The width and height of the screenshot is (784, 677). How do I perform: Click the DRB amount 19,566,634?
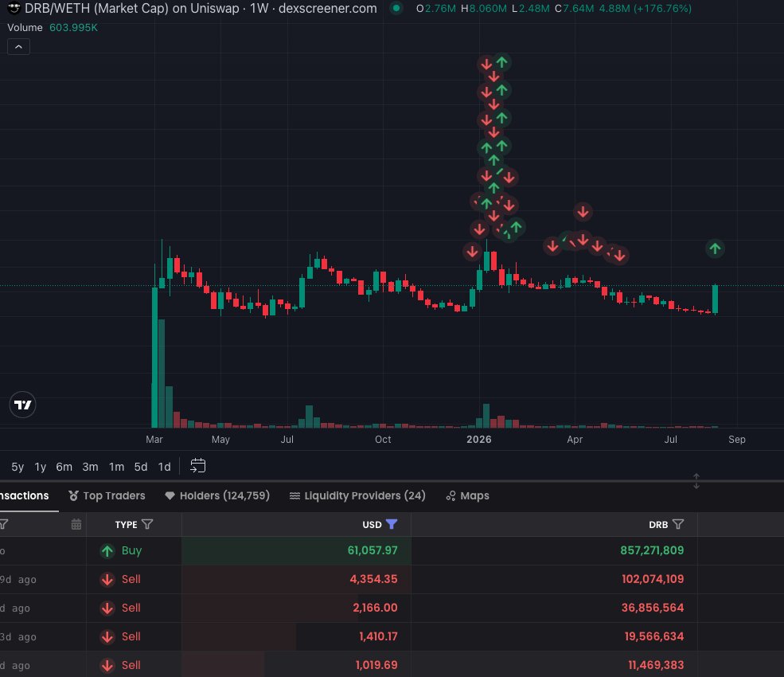point(654,636)
